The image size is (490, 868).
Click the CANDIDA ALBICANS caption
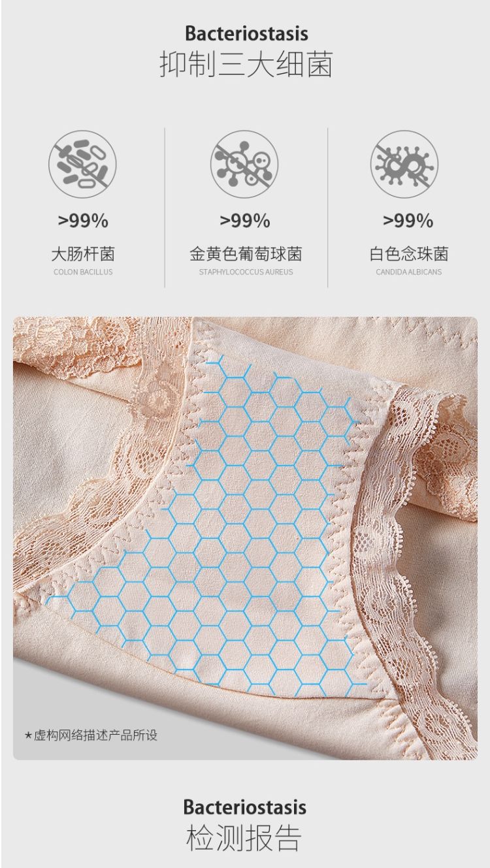(409, 272)
